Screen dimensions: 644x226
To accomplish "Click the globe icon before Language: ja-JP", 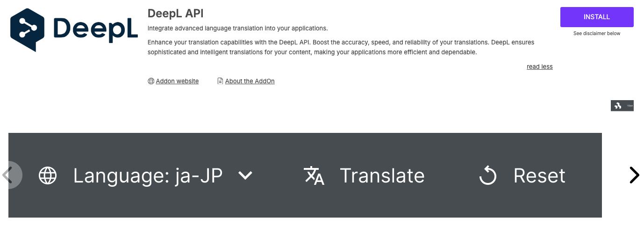I will click(48, 175).
